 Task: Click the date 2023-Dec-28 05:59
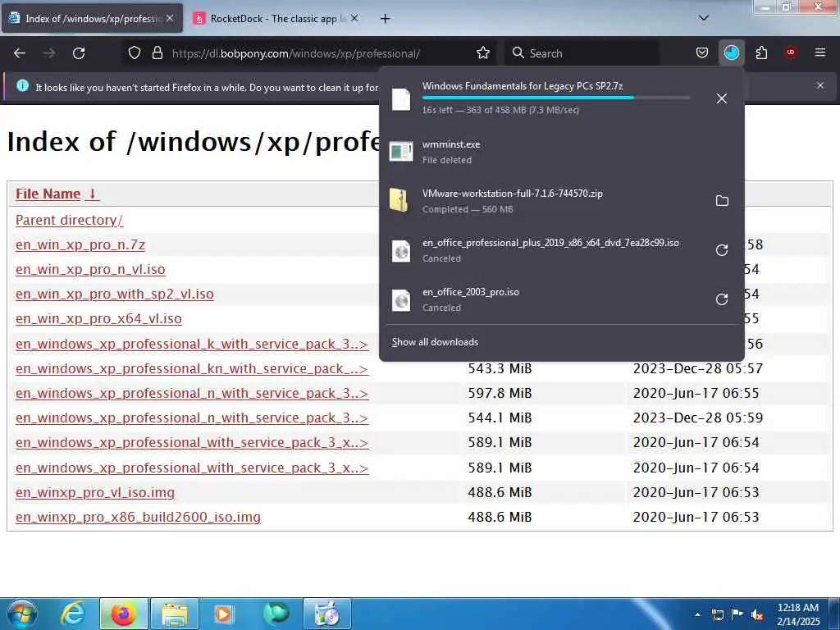[697, 418]
